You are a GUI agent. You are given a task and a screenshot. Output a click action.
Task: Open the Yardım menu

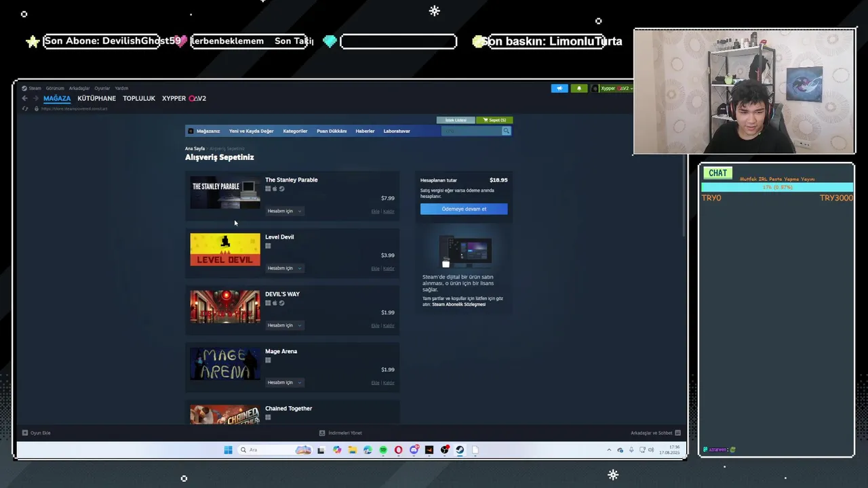pyautogui.click(x=121, y=88)
